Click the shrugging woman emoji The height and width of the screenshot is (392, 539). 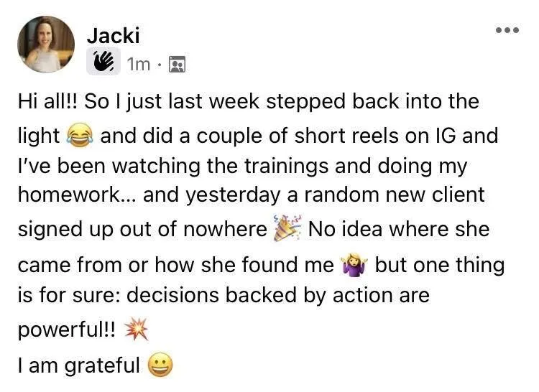tap(354, 265)
